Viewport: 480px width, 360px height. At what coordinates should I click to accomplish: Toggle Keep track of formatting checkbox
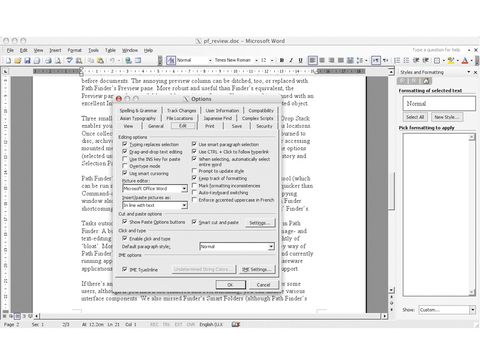tap(194, 178)
